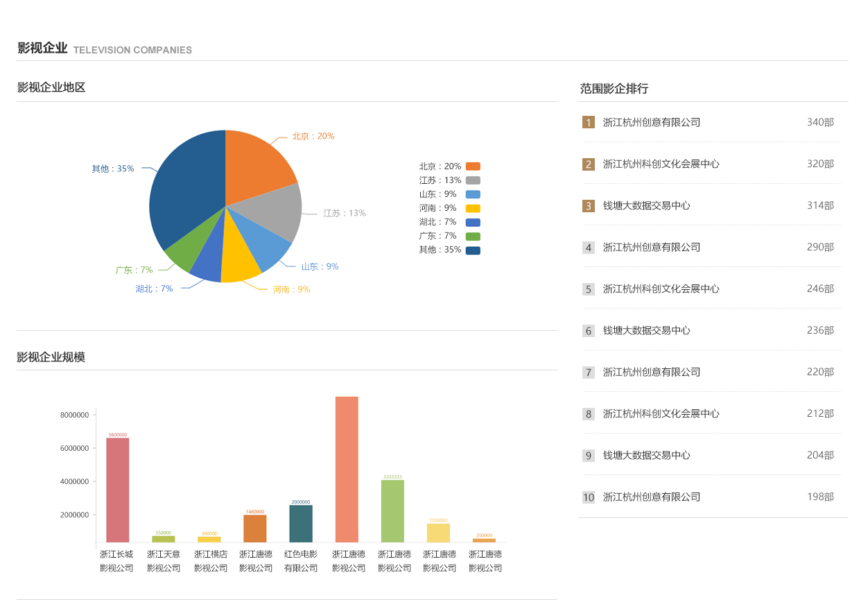This screenshot has width=868, height=600.
Task: Click the tallest salmon bar in the chart
Action: (x=347, y=469)
